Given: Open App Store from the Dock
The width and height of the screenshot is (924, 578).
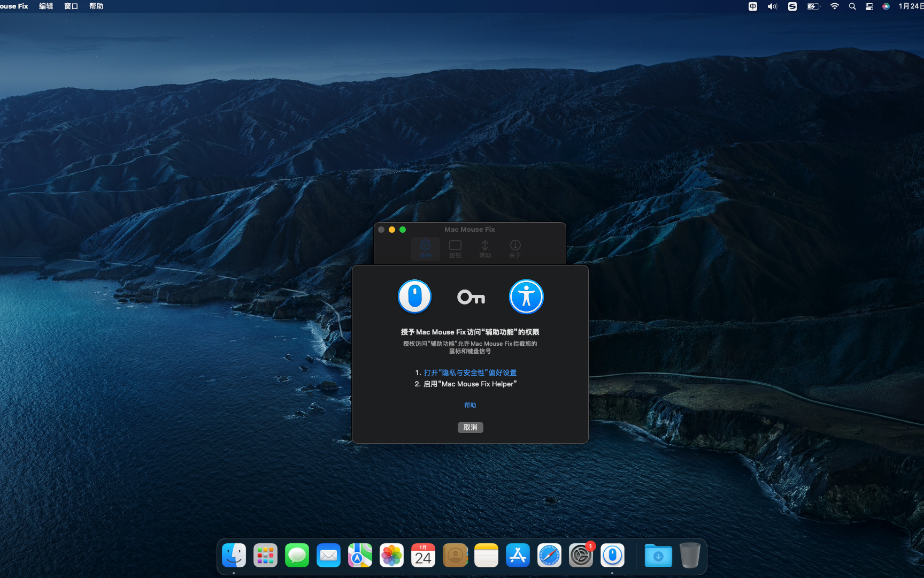Looking at the screenshot, I should click(x=518, y=556).
